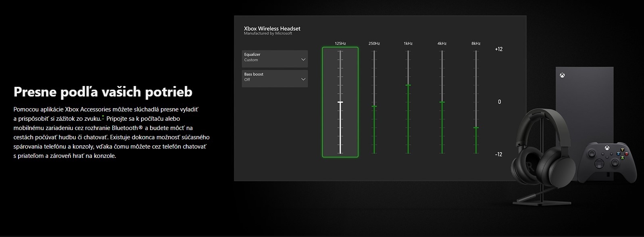Click the Bass boost chevron arrow
Screen dimensions: 644x237
pos(303,79)
